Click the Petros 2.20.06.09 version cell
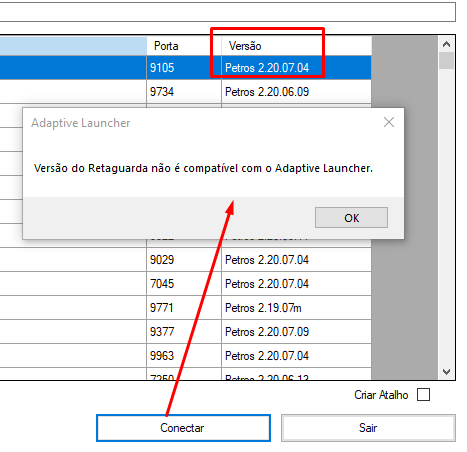 296,92
